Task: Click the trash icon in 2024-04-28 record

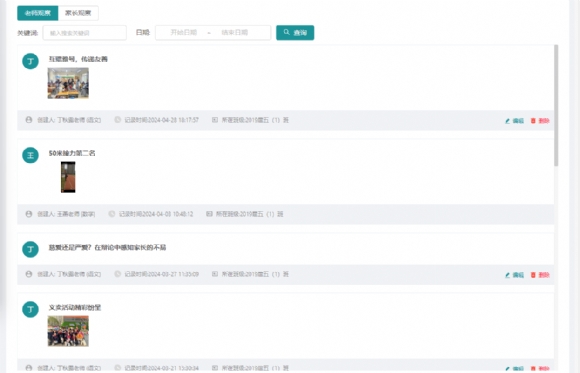Action: pos(533,121)
